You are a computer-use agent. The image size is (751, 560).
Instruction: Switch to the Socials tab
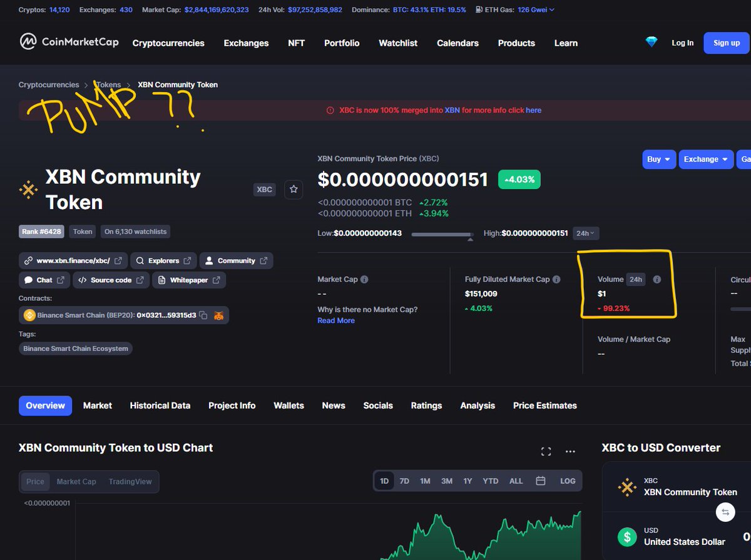pyautogui.click(x=378, y=405)
